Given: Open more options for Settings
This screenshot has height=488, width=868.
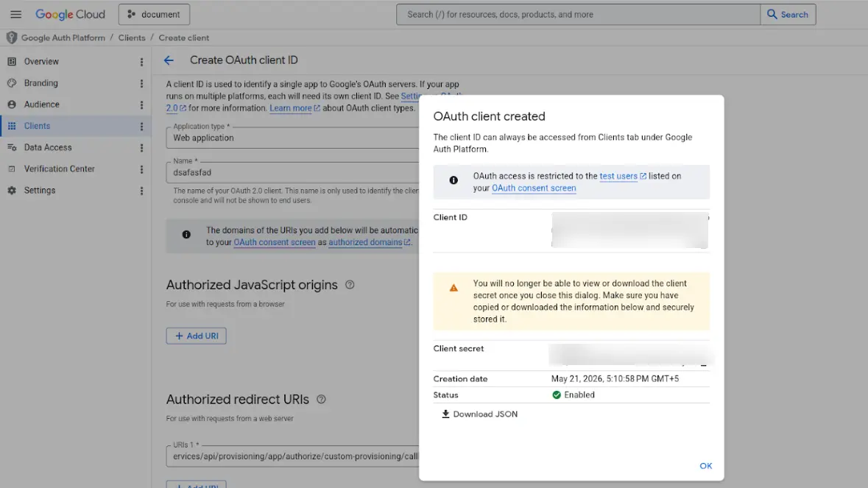Looking at the screenshot, I should pos(141,191).
